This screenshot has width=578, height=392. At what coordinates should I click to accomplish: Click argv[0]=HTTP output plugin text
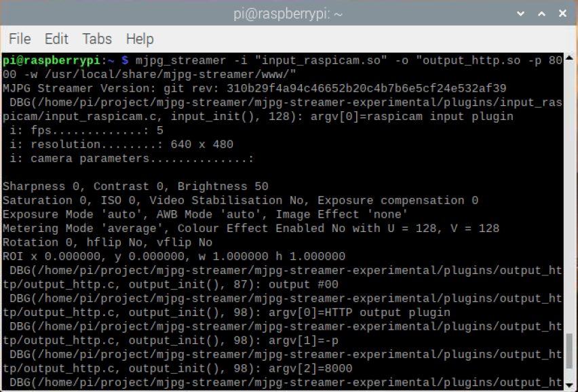[360, 313]
